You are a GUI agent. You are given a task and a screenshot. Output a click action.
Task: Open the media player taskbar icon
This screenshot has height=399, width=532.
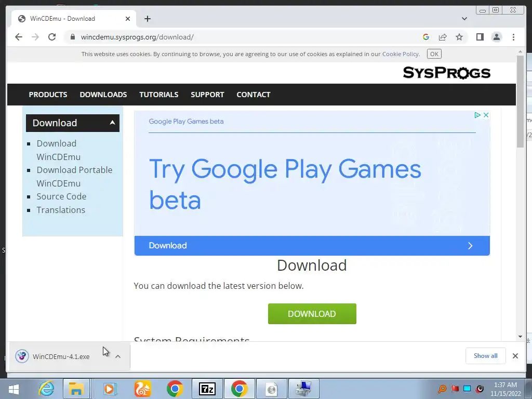[109, 389]
